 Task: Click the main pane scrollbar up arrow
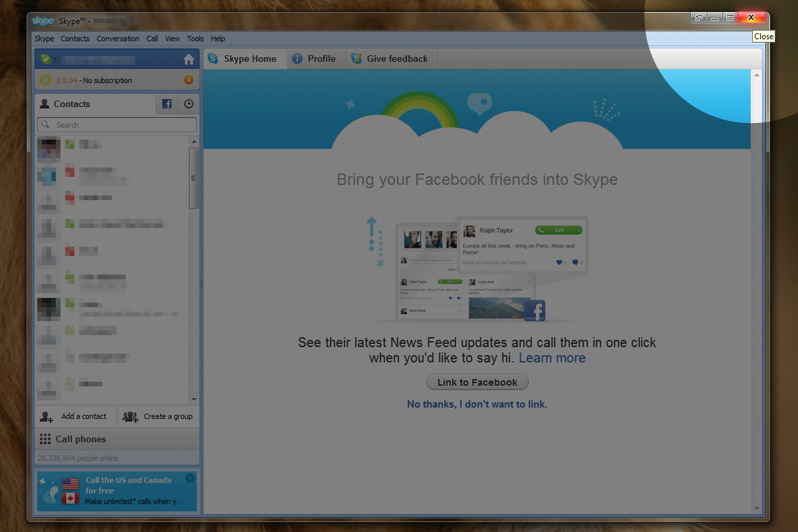pos(757,74)
